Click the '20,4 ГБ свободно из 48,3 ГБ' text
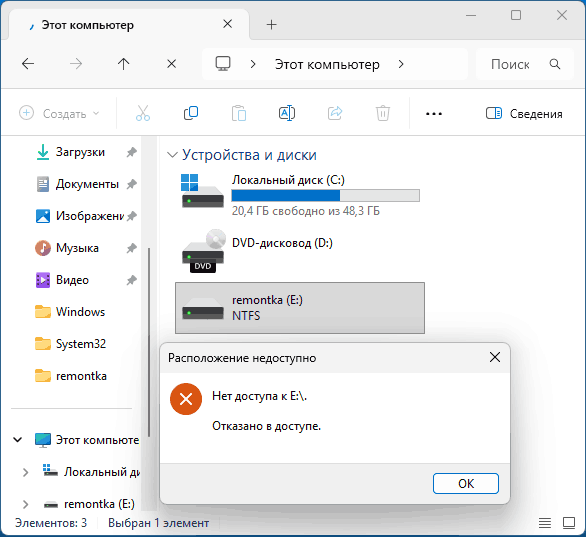 pyautogui.click(x=306, y=211)
